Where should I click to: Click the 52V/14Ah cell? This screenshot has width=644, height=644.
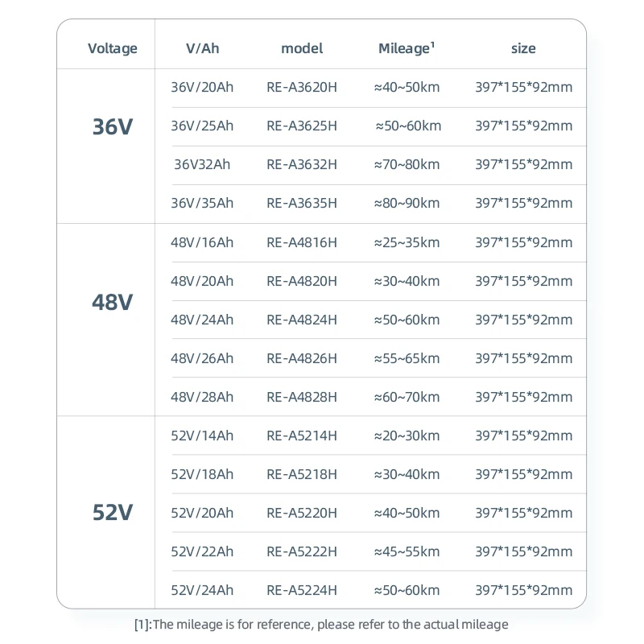(x=202, y=436)
